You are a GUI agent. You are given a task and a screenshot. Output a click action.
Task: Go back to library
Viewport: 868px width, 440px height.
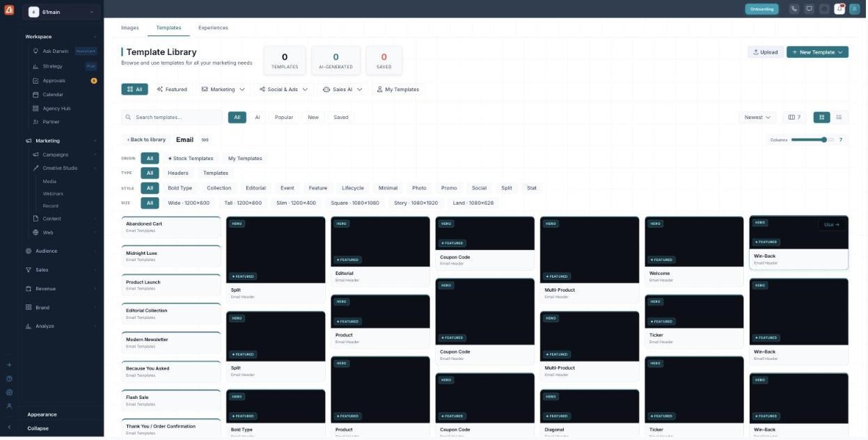[x=146, y=139]
